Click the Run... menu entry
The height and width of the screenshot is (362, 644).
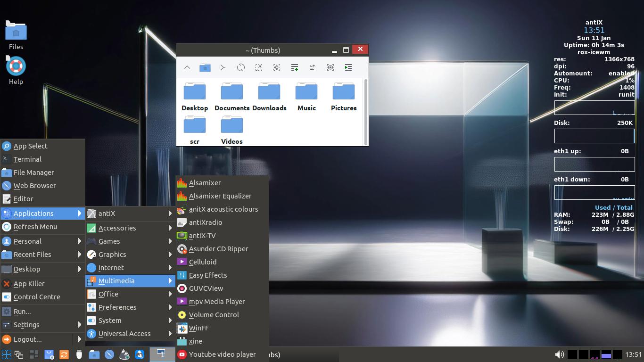[22, 312]
